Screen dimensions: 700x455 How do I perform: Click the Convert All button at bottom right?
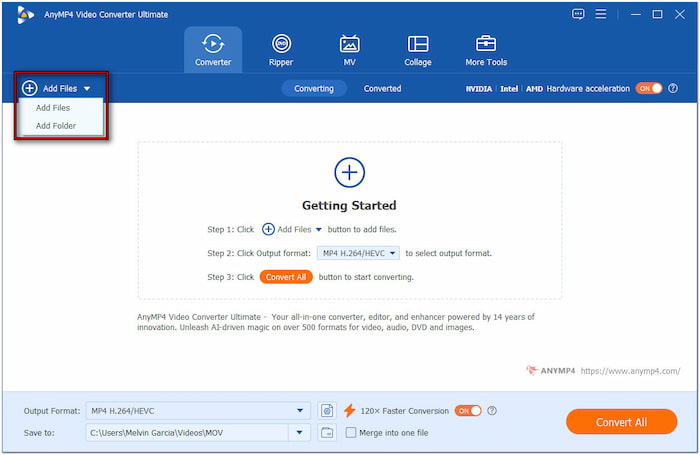pyautogui.click(x=621, y=422)
